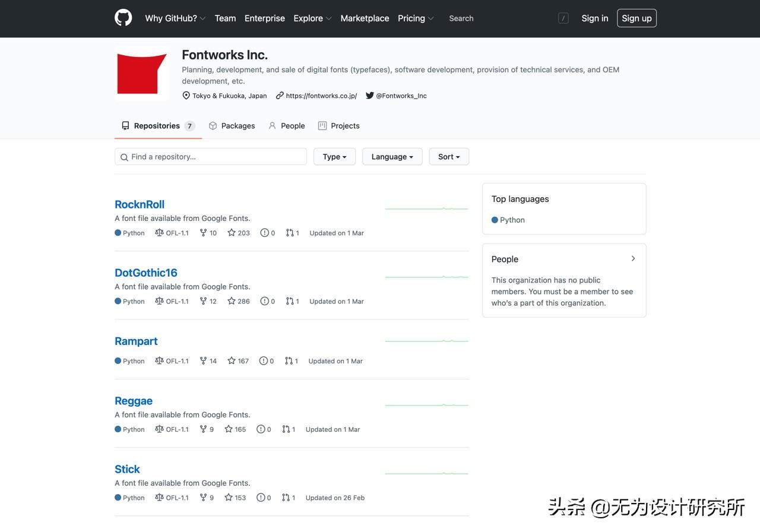Click the license scale icon for RocknRoll

pos(159,233)
